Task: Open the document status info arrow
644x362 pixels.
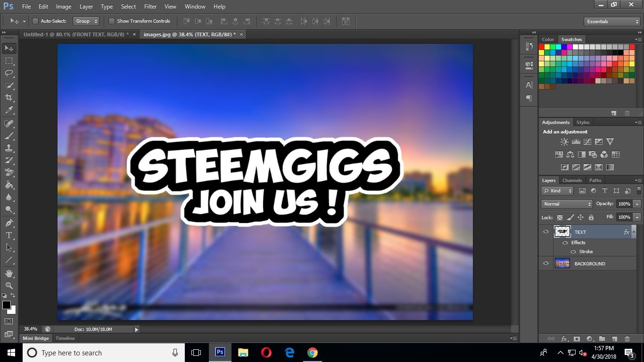Action: [x=137, y=329]
